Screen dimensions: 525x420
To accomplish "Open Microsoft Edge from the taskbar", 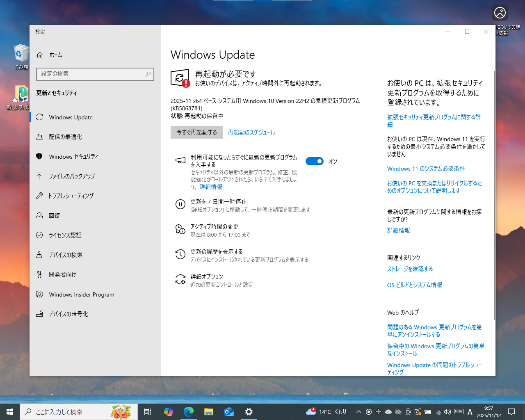I will [x=189, y=411].
